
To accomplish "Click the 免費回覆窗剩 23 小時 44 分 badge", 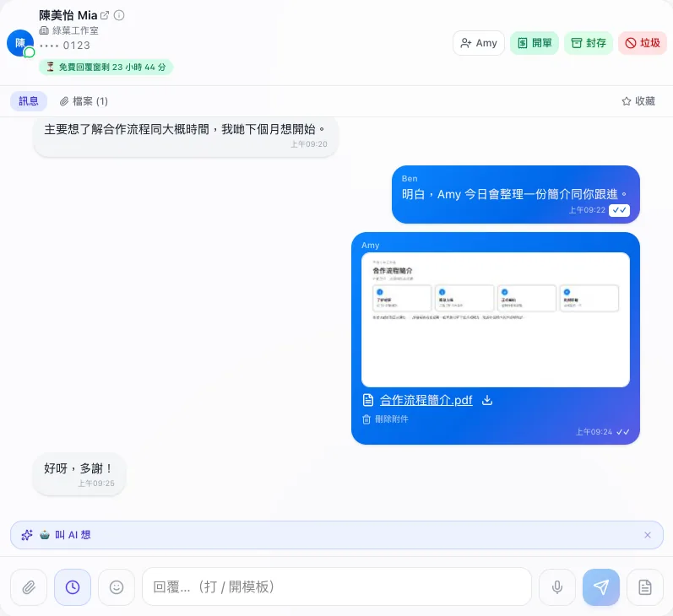I will point(106,68).
